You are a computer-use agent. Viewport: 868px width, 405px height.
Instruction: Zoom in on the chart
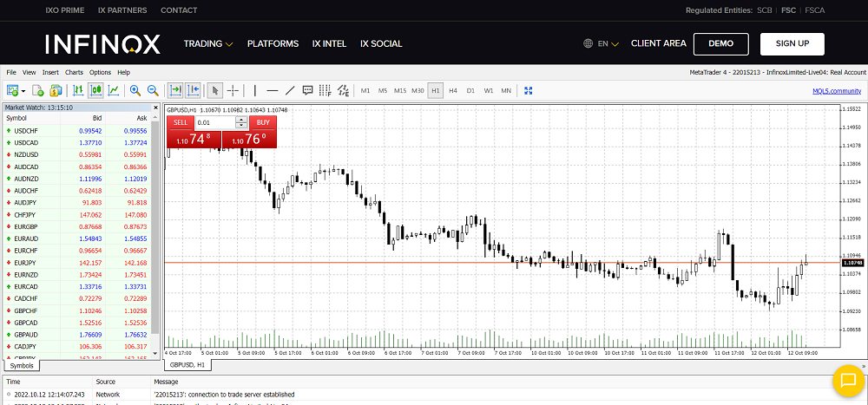(135, 90)
